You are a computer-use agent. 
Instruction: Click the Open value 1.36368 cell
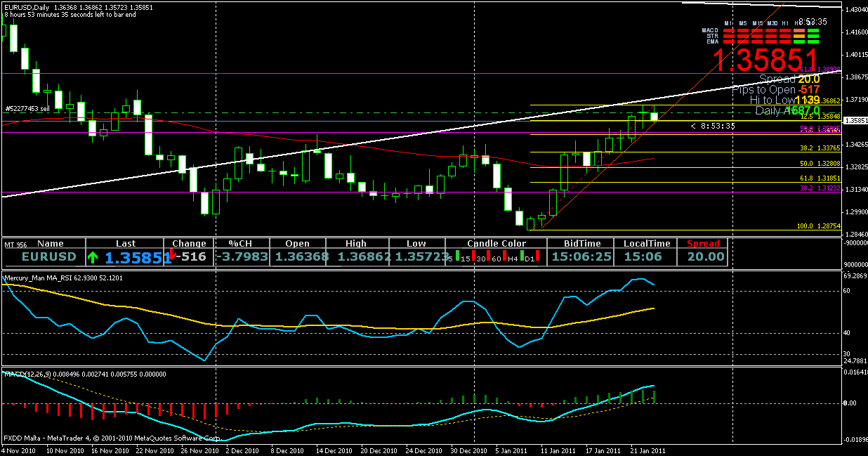pos(302,256)
